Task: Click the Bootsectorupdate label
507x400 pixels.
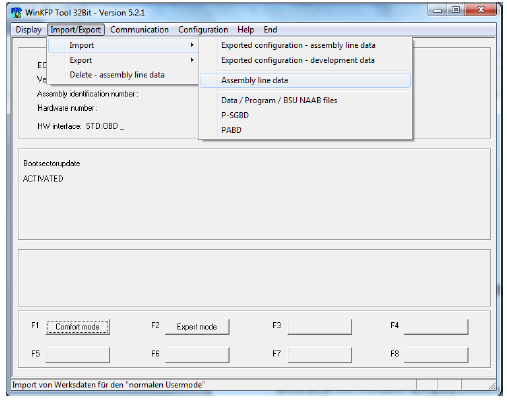Action: pos(52,163)
